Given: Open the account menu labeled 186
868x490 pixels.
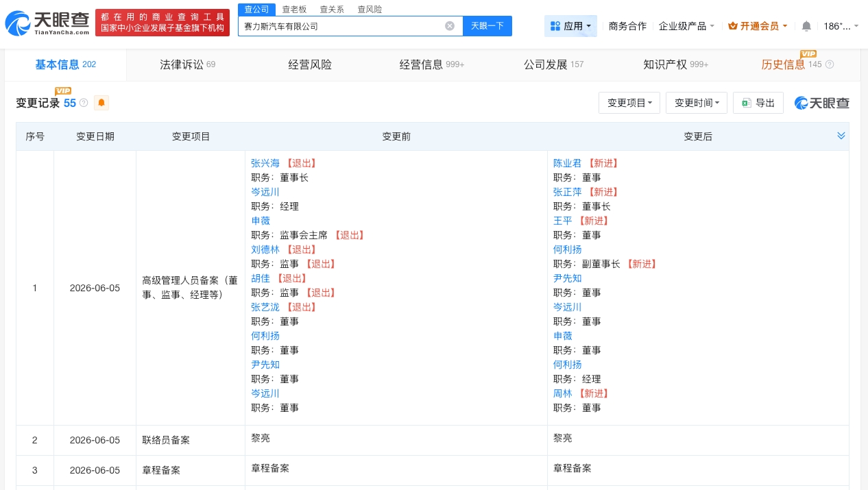Looking at the screenshot, I should [841, 26].
